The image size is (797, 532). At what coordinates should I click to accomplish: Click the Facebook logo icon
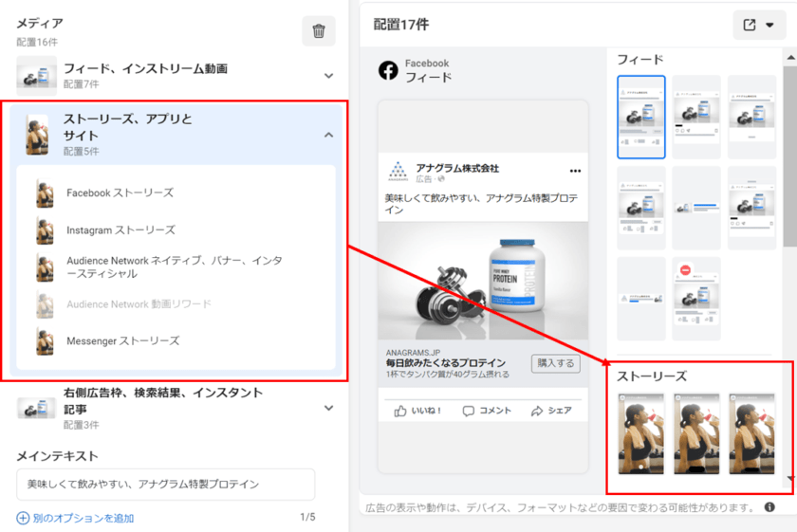click(388, 70)
